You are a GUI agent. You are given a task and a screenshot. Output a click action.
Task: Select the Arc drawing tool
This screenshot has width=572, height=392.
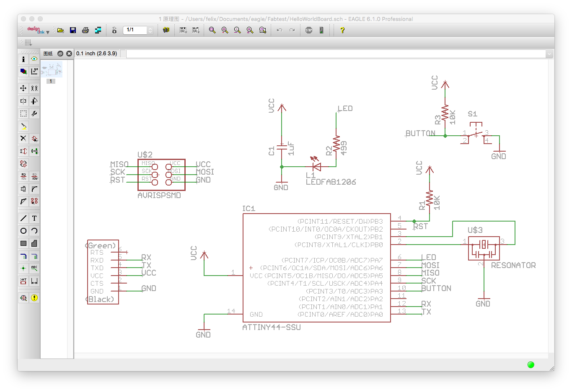[34, 231]
